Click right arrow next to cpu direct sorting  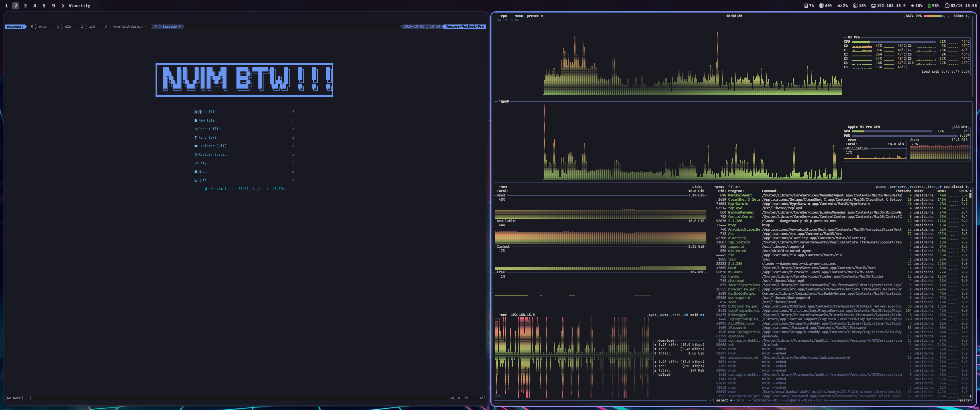(x=966, y=187)
